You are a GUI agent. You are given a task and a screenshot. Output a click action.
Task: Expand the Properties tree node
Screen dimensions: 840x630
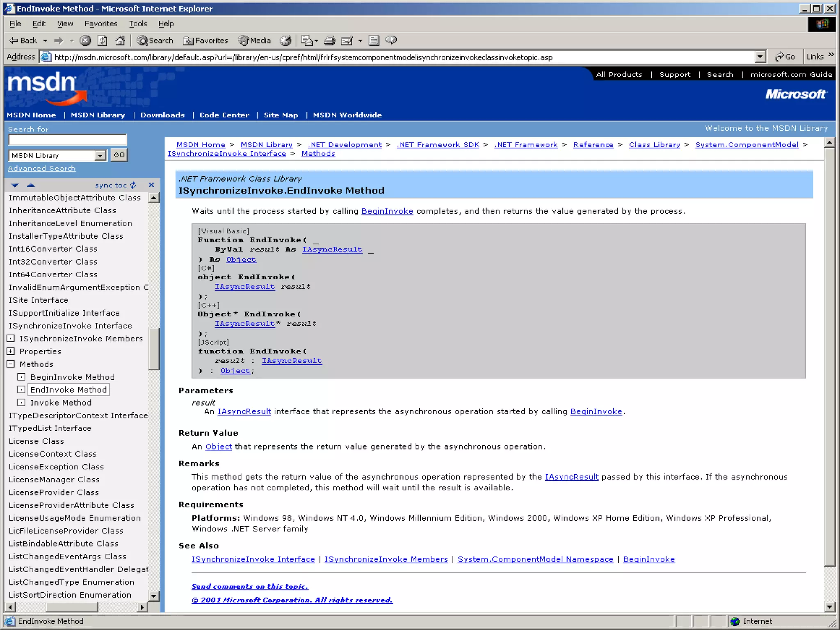point(11,351)
